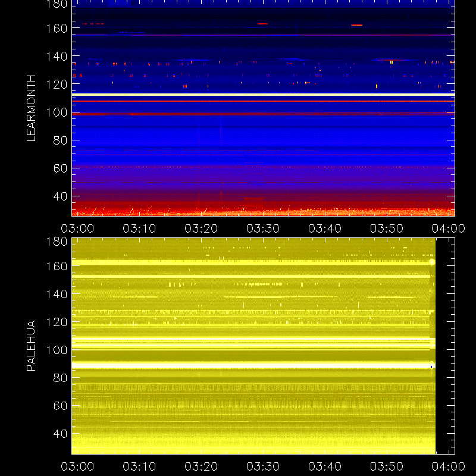Click the black data gap in Palehua plot
Image resolution: width=476 pixels, height=476 pixels.
tap(445, 346)
